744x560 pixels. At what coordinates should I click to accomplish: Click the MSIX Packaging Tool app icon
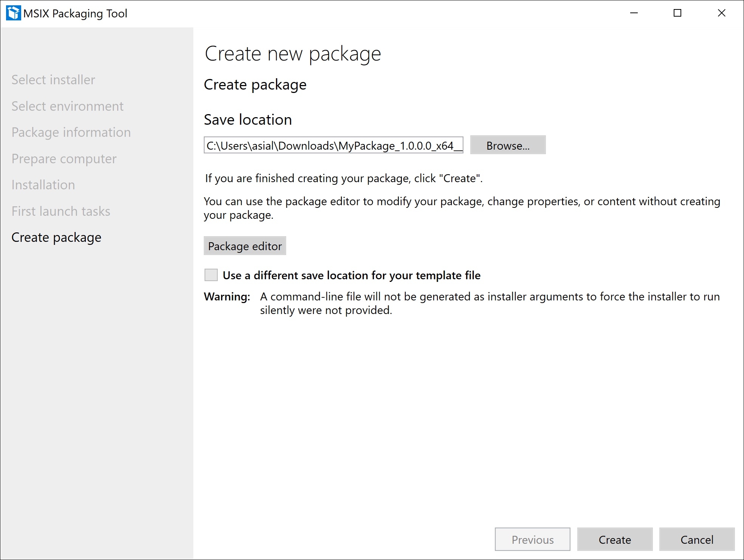pyautogui.click(x=14, y=13)
